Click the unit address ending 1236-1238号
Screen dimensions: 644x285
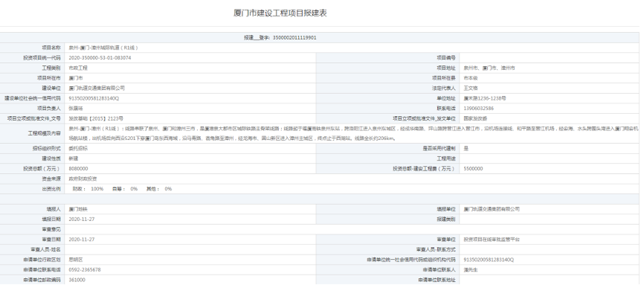tap(485, 98)
